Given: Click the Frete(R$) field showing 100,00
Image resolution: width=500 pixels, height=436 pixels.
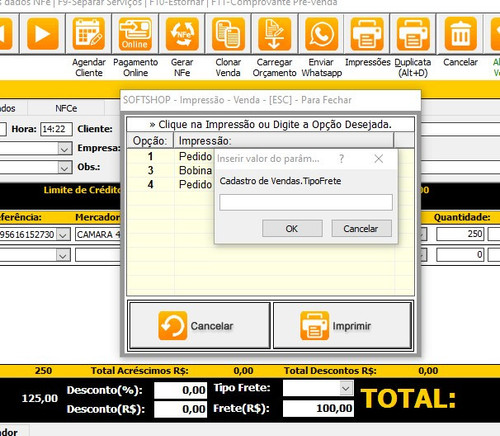Looking at the screenshot, I should click(318, 408).
